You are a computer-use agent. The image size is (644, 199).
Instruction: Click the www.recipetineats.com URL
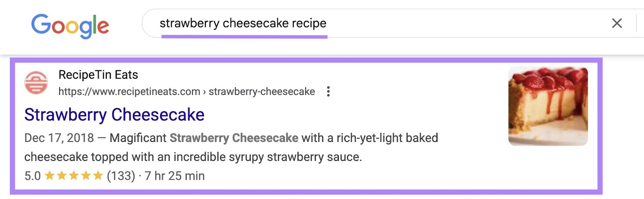click(x=129, y=92)
